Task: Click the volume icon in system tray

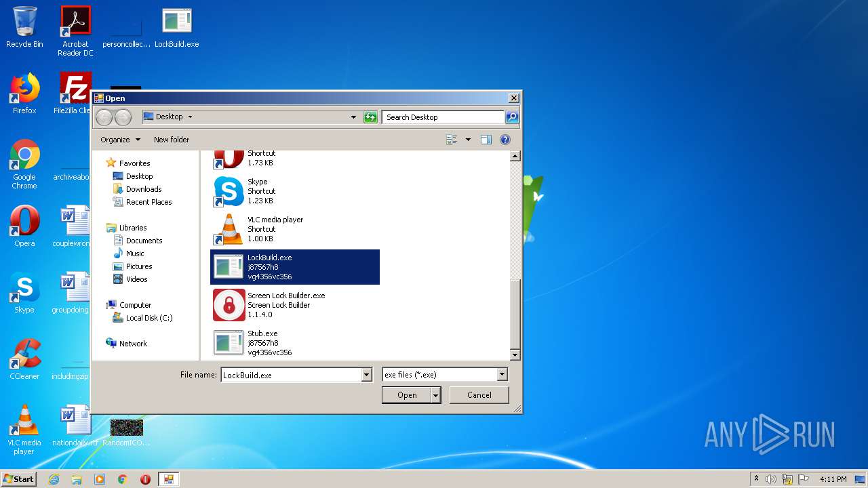Action: tap(771, 479)
